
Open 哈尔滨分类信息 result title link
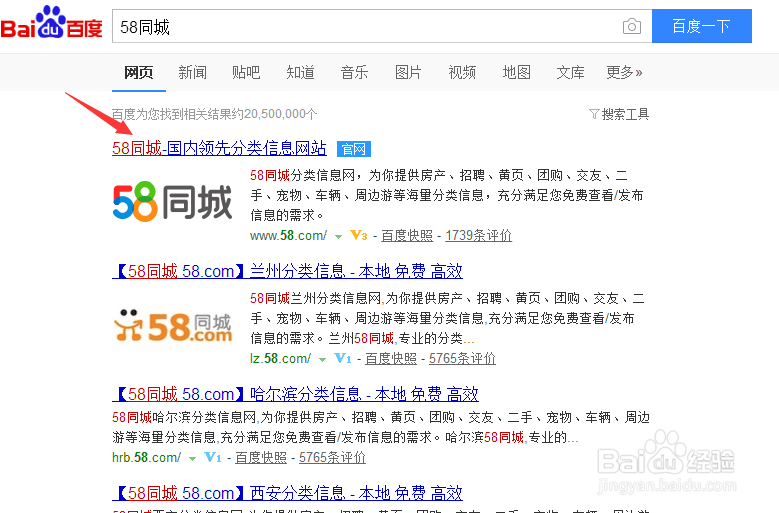tap(296, 394)
